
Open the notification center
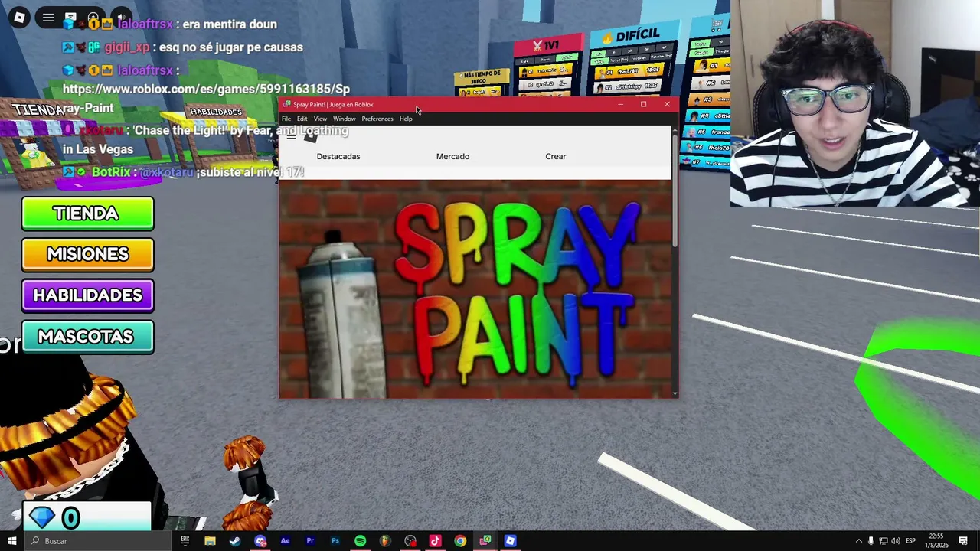click(x=963, y=541)
